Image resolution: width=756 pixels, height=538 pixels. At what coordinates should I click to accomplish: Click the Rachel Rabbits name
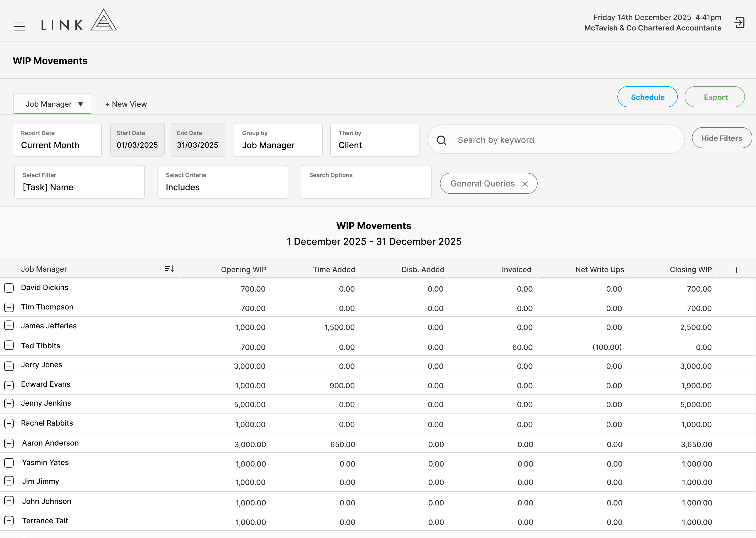coord(47,423)
